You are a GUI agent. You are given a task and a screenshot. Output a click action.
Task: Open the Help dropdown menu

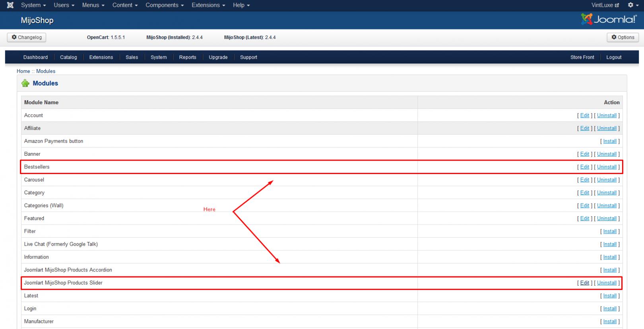[x=241, y=5]
